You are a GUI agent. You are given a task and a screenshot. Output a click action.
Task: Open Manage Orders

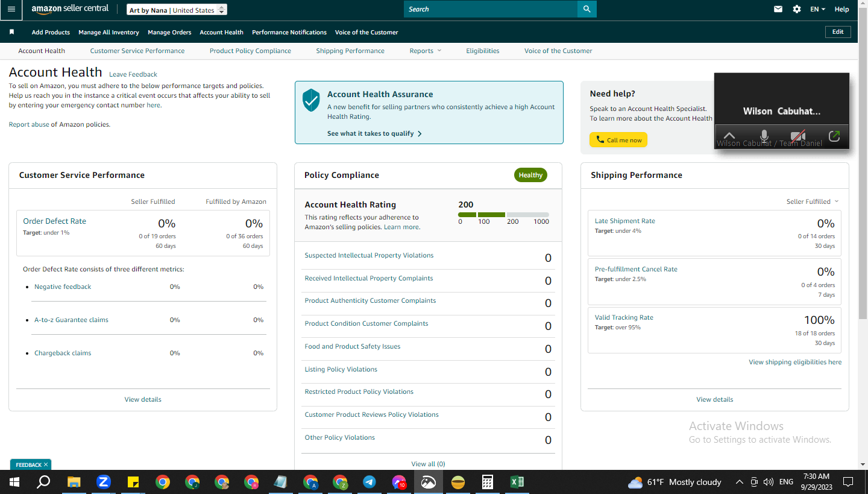pos(169,32)
